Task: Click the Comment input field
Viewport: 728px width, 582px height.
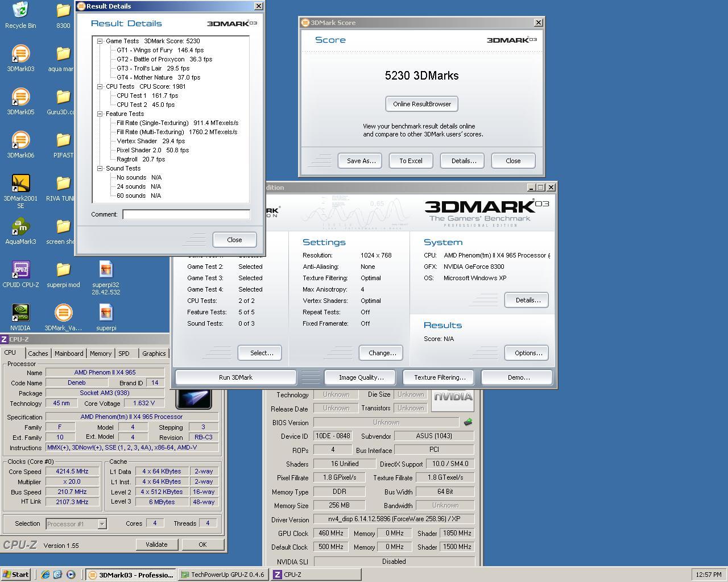Action: point(186,214)
